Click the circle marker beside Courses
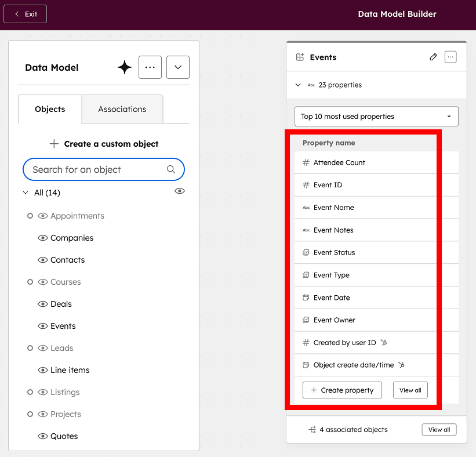 pyautogui.click(x=30, y=282)
